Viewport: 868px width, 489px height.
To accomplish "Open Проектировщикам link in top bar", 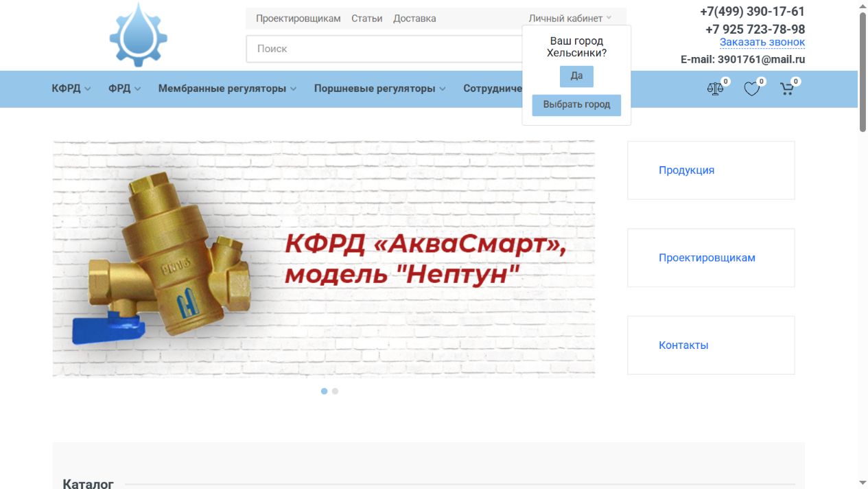I will (x=298, y=19).
